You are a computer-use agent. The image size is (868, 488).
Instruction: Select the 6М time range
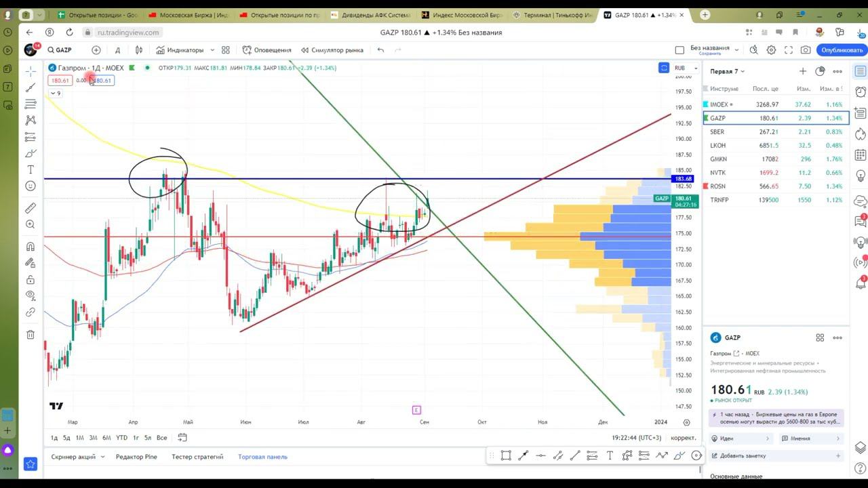106,438
